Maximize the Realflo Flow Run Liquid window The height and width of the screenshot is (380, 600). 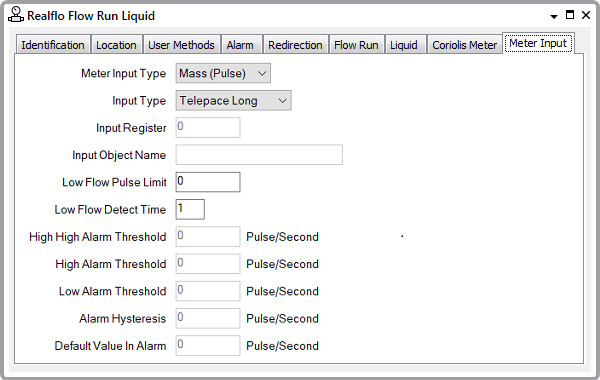[570, 15]
